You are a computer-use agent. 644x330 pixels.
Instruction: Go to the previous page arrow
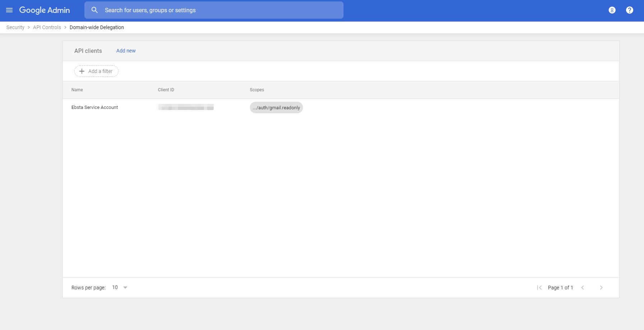(583, 288)
